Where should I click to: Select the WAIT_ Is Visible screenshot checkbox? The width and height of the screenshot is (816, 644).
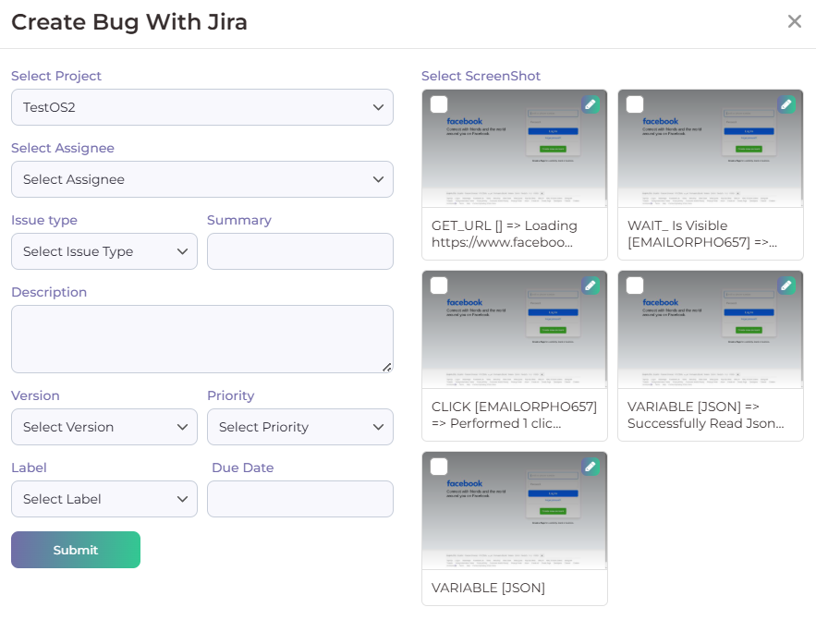point(635,104)
